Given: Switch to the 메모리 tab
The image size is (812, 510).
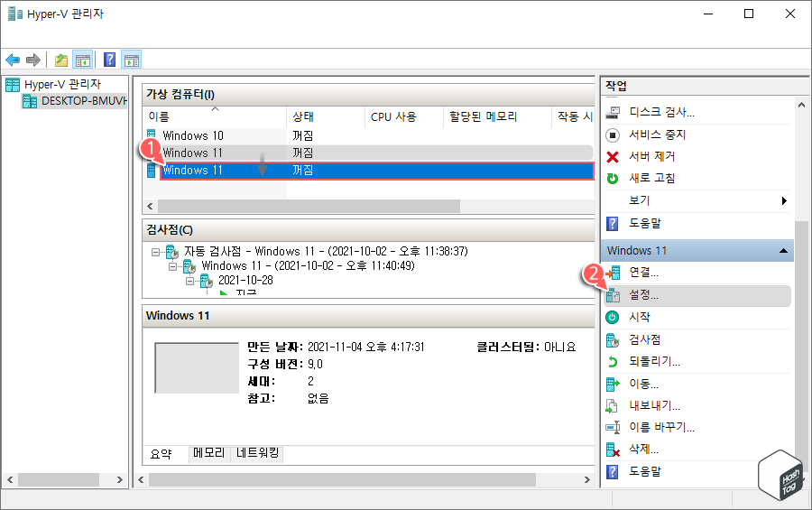Looking at the screenshot, I should pyautogui.click(x=208, y=453).
